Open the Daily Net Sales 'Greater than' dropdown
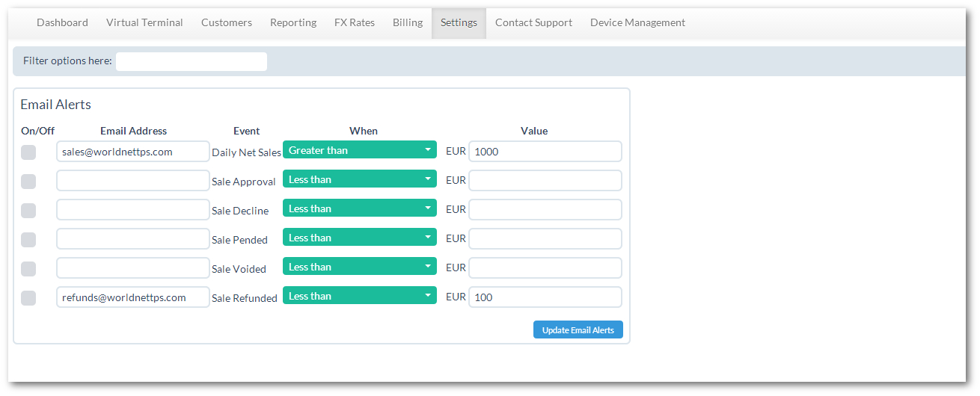This screenshot has width=980, height=396. (360, 150)
